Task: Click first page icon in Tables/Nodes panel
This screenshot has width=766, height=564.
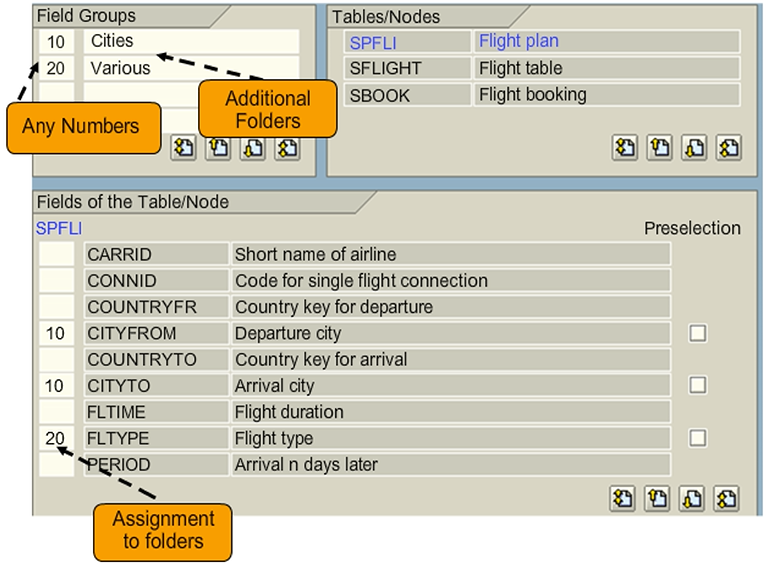Action: (625, 148)
